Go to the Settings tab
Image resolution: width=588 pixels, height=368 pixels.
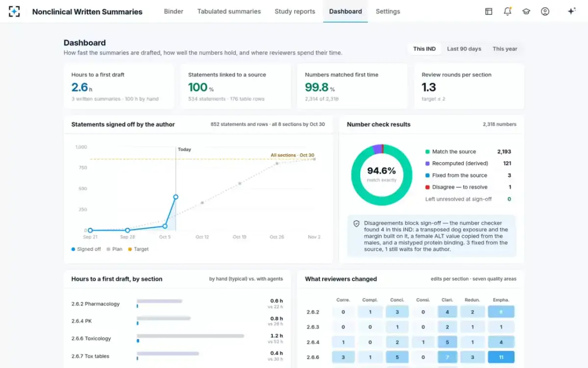point(388,11)
